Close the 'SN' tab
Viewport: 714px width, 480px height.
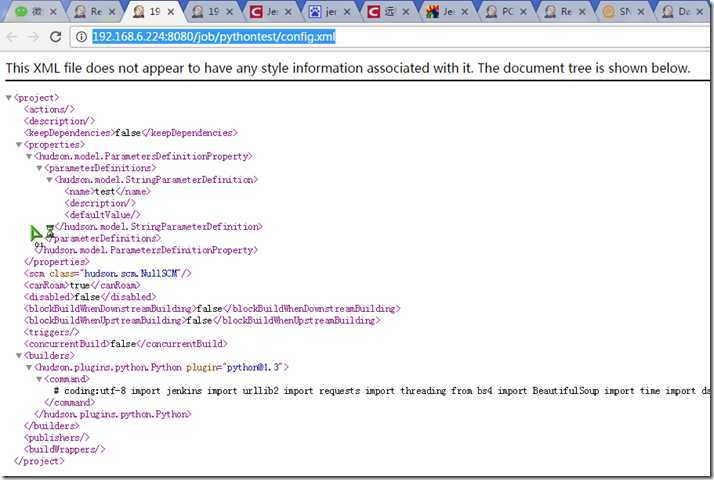pos(641,12)
